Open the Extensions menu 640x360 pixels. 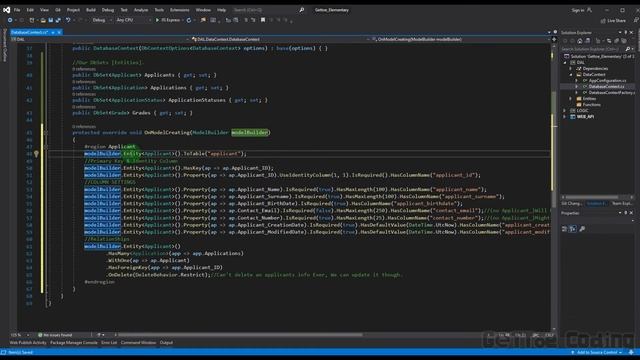point(180,10)
